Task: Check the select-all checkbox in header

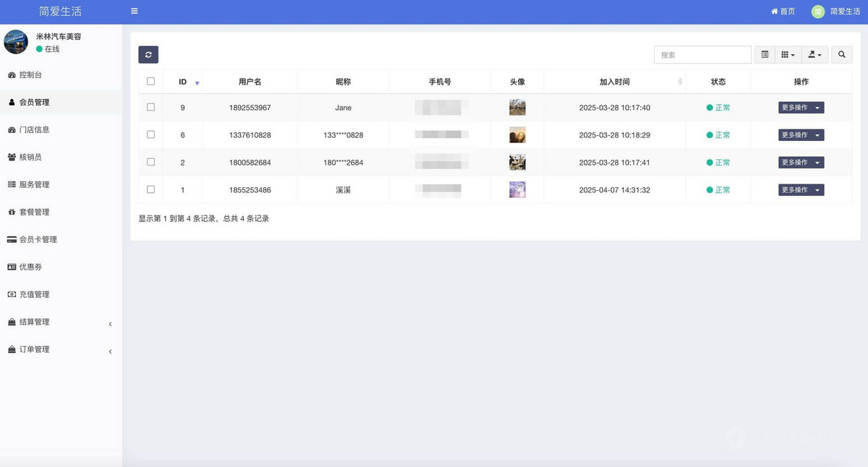Action: pyautogui.click(x=150, y=81)
